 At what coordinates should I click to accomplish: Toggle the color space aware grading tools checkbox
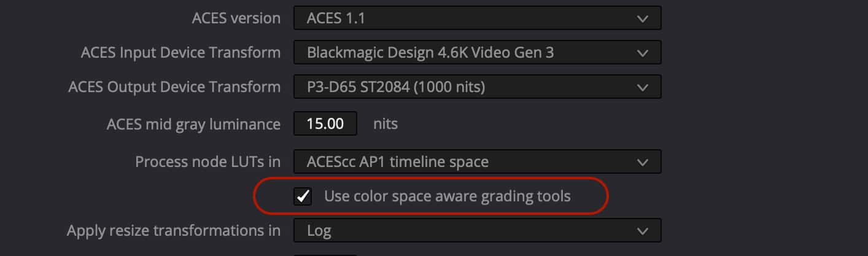[303, 196]
